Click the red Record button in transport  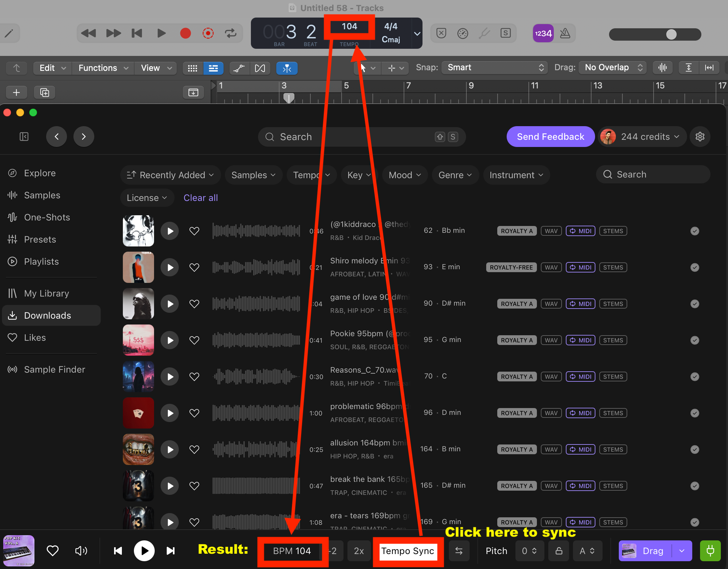click(185, 33)
